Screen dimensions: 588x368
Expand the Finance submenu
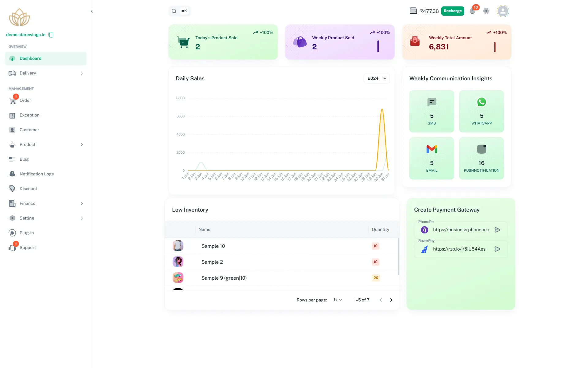pyautogui.click(x=46, y=203)
